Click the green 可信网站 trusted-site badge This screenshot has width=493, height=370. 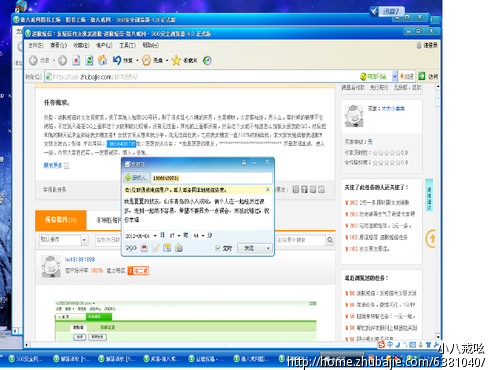point(373,77)
